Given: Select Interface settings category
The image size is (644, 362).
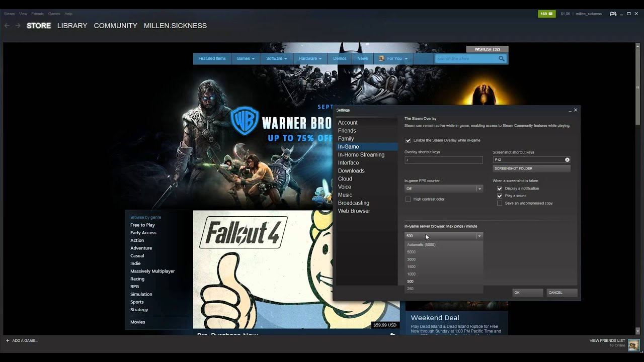Looking at the screenshot, I should [366, 163].
